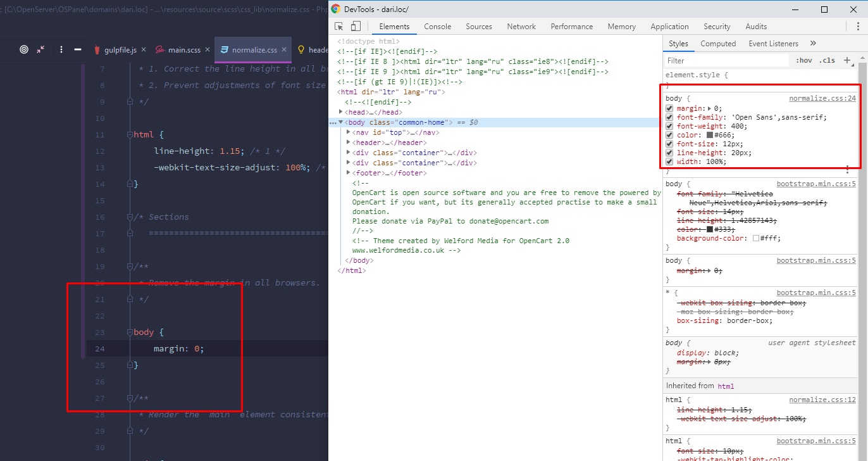Image resolution: width=868 pixels, height=461 pixels.
Task: Open normalize.css:12 source link
Action: tap(822, 400)
